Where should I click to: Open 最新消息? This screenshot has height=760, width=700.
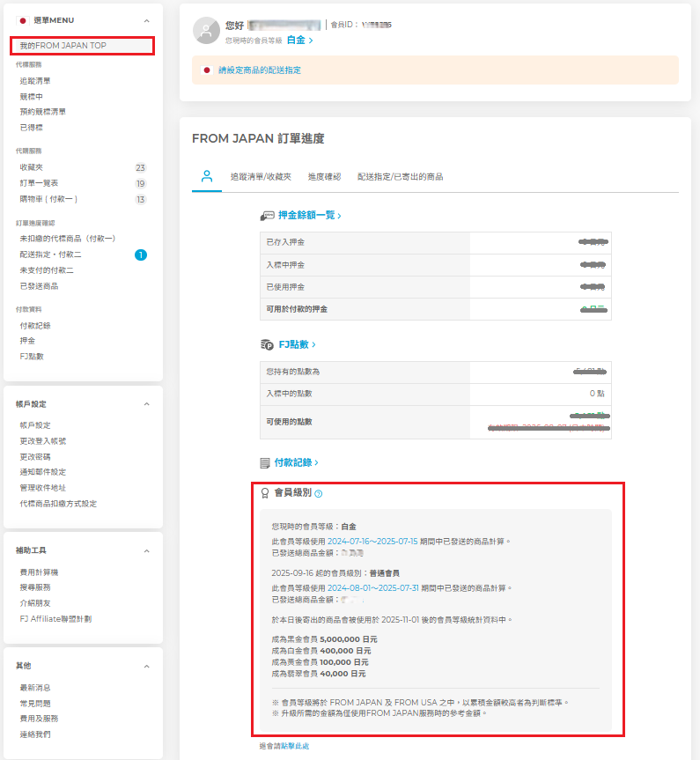35,688
